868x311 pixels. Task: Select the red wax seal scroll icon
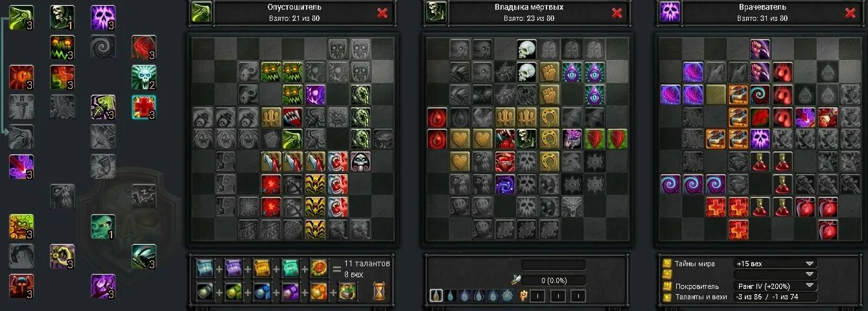click(x=319, y=268)
